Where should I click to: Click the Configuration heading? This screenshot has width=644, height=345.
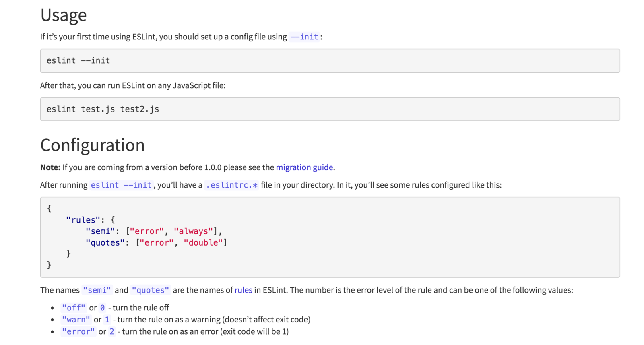(93, 145)
